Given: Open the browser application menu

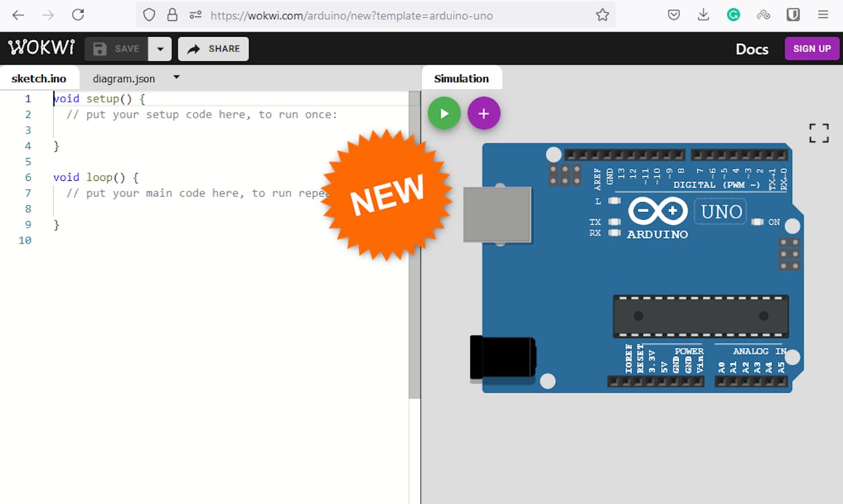Looking at the screenshot, I should click(823, 15).
